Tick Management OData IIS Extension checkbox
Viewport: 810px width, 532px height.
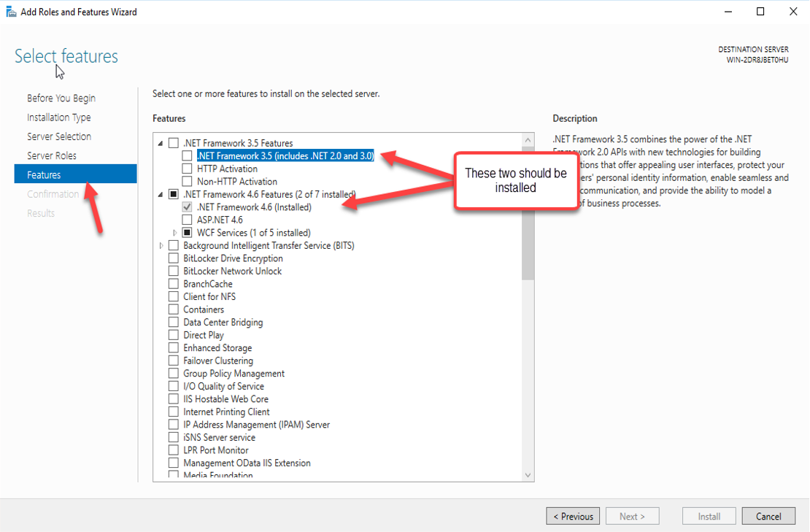pyautogui.click(x=174, y=463)
